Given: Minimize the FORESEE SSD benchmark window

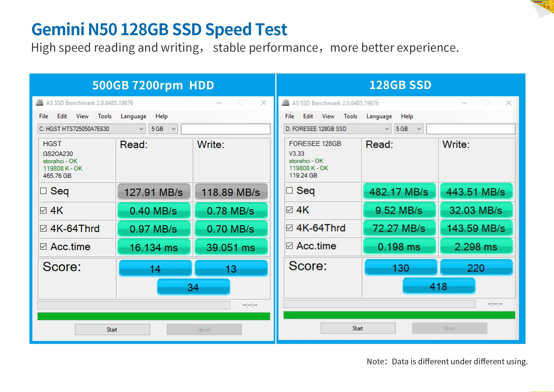Looking at the screenshot, I should [x=464, y=103].
